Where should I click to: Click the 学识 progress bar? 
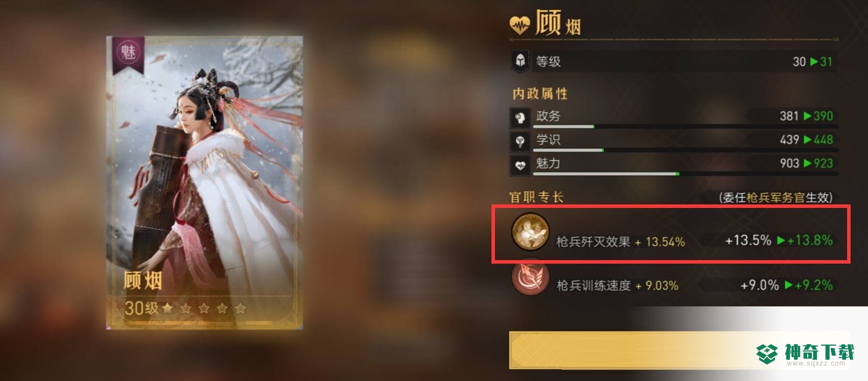pos(685,150)
